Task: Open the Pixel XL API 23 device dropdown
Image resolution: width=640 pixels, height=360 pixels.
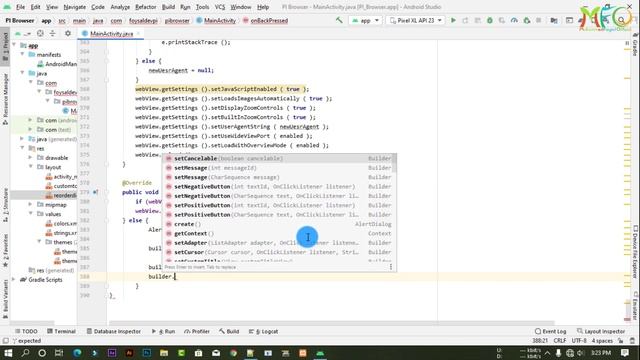Action: 415,20
